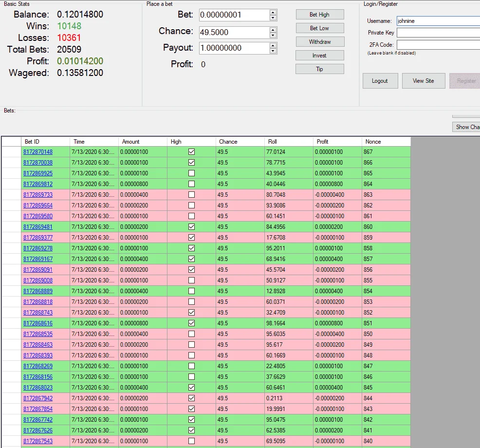Open bet ID link 8172869481
This screenshot has height=448, width=480.
[x=38, y=227]
